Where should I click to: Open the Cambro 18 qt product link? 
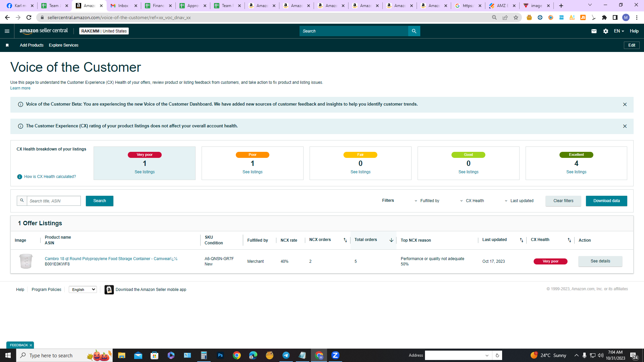pos(111,259)
